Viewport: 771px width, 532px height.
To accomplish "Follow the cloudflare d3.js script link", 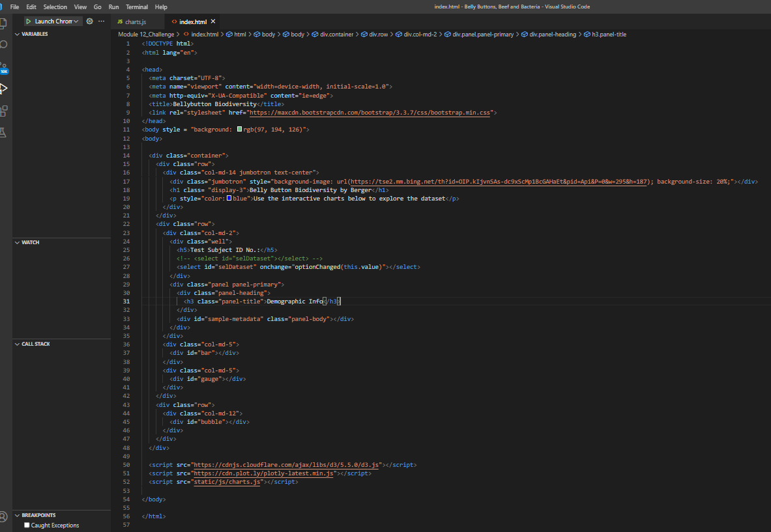I will 286,465.
